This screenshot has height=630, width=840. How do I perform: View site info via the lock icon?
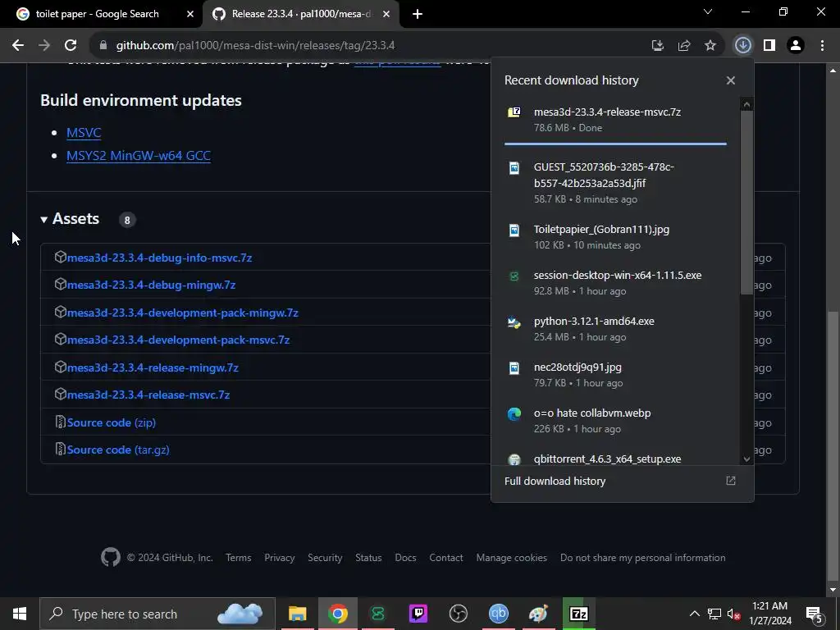click(103, 46)
